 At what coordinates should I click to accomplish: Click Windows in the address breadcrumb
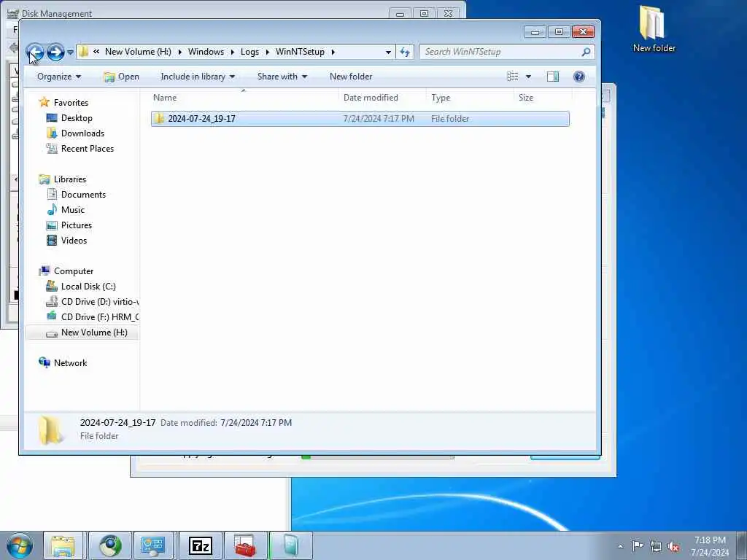point(206,52)
